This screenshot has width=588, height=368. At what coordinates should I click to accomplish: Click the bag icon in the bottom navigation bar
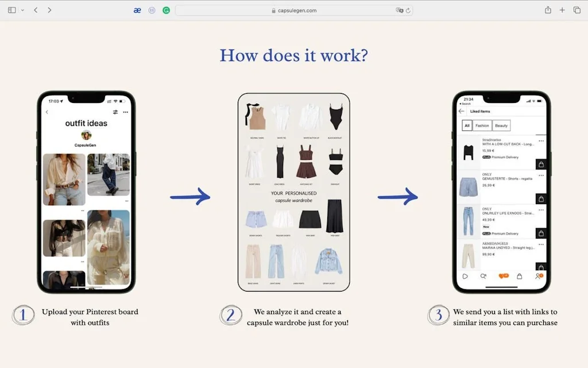pyautogui.click(x=520, y=276)
